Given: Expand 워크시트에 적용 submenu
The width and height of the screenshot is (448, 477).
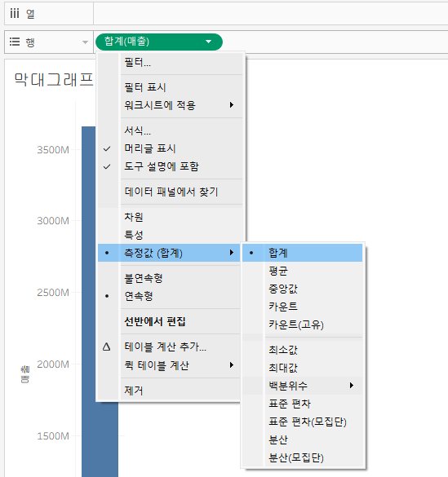Looking at the screenshot, I should (x=171, y=105).
